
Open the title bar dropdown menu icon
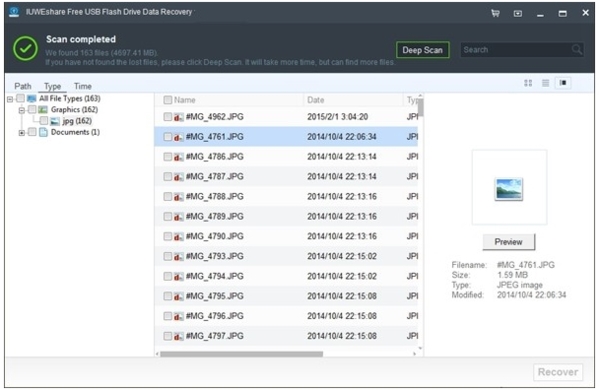(518, 13)
